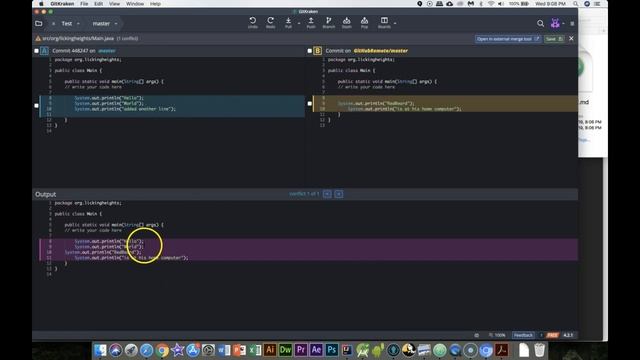Open the Edit menu
Screen dimensions: 640x360
[x=98, y=4]
